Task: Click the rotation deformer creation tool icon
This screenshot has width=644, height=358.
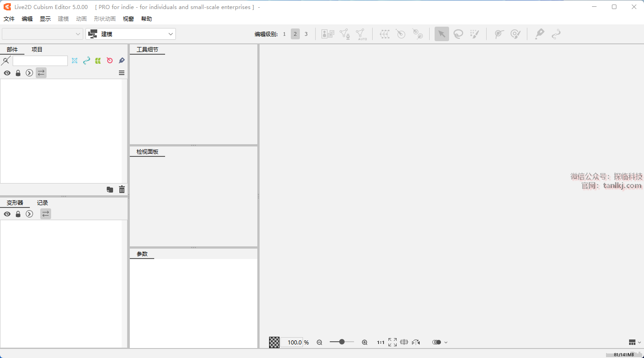Action: 418,34
